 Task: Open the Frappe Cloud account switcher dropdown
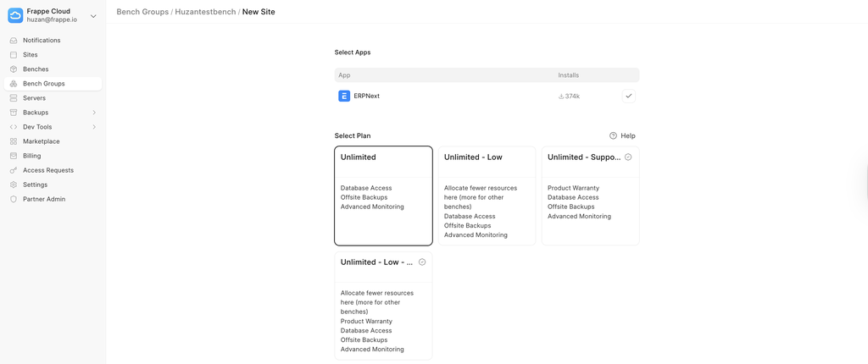[93, 16]
